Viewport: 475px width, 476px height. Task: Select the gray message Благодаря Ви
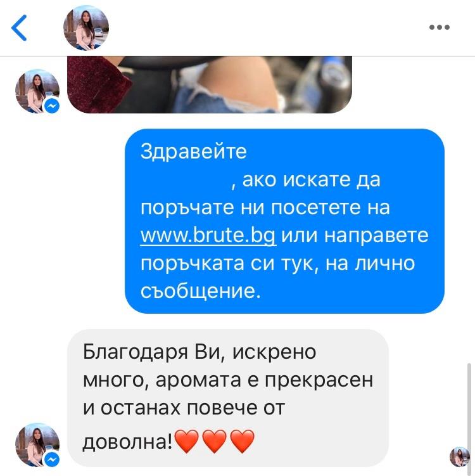coord(228,397)
